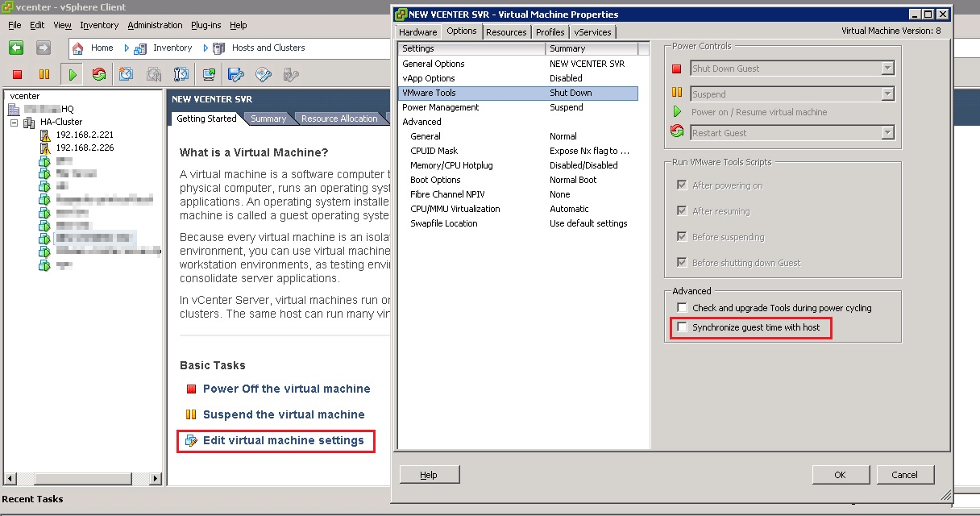Click the Inventory icon in navigation bar
Screen dimensions: 980x516
coord(140,48)
